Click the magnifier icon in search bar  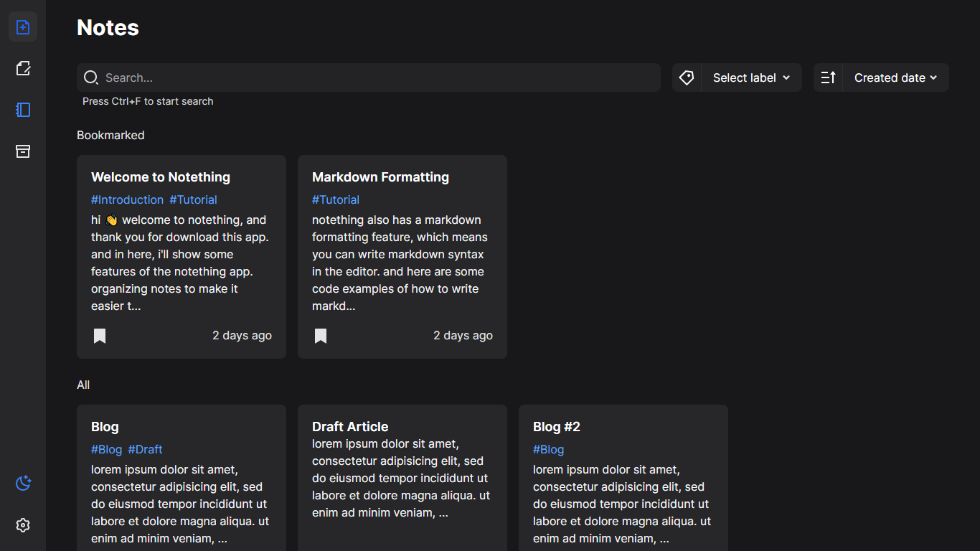pos(91,77)
